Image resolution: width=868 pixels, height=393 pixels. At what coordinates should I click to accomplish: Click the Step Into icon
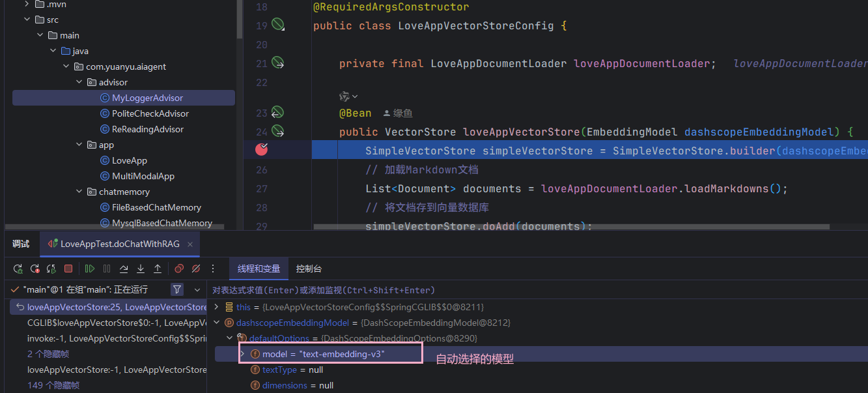coord(141,269)
